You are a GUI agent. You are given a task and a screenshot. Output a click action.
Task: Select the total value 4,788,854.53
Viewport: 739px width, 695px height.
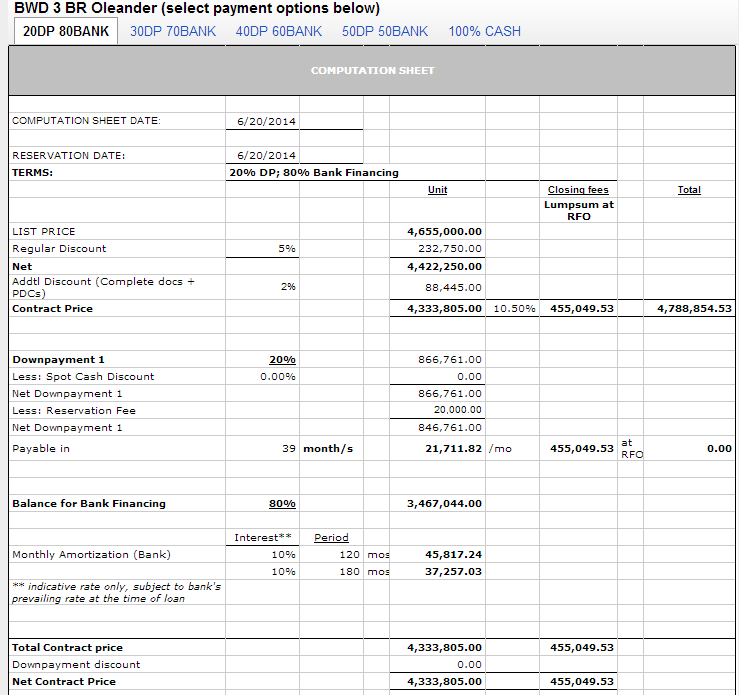[694, 309]
